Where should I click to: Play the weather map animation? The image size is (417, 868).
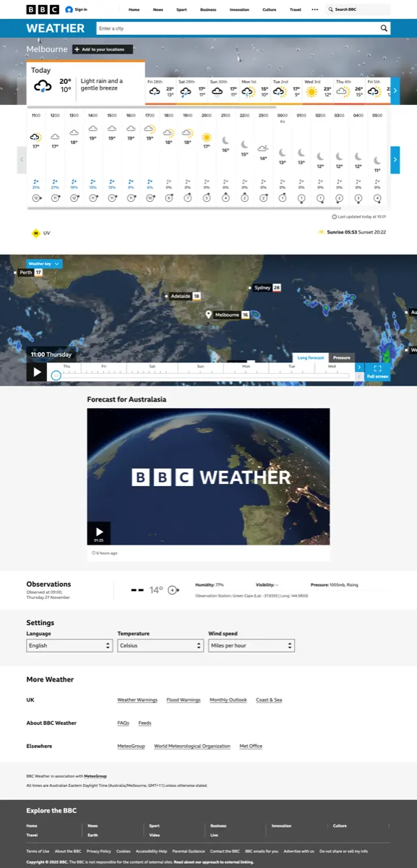tap(36, 372)
